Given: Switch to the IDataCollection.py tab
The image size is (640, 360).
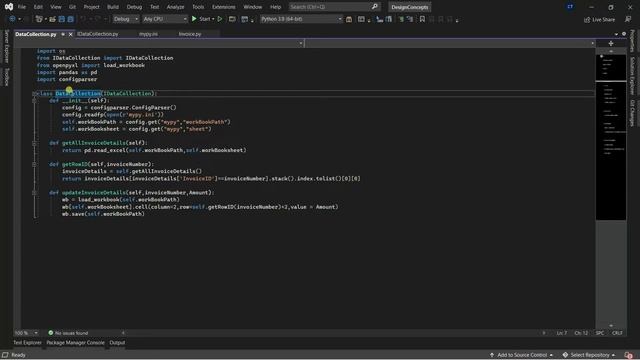Looking at the screenshot, I should [98, 34].
